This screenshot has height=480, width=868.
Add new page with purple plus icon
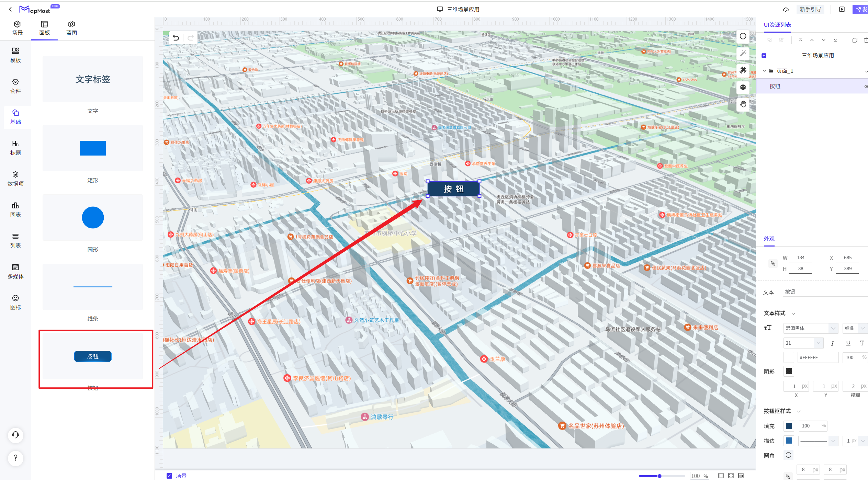764,56
